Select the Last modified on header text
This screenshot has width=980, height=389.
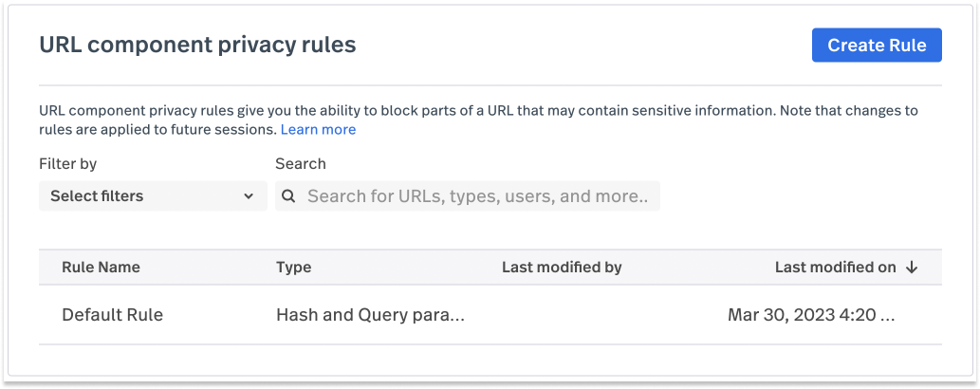coord(835,267)
